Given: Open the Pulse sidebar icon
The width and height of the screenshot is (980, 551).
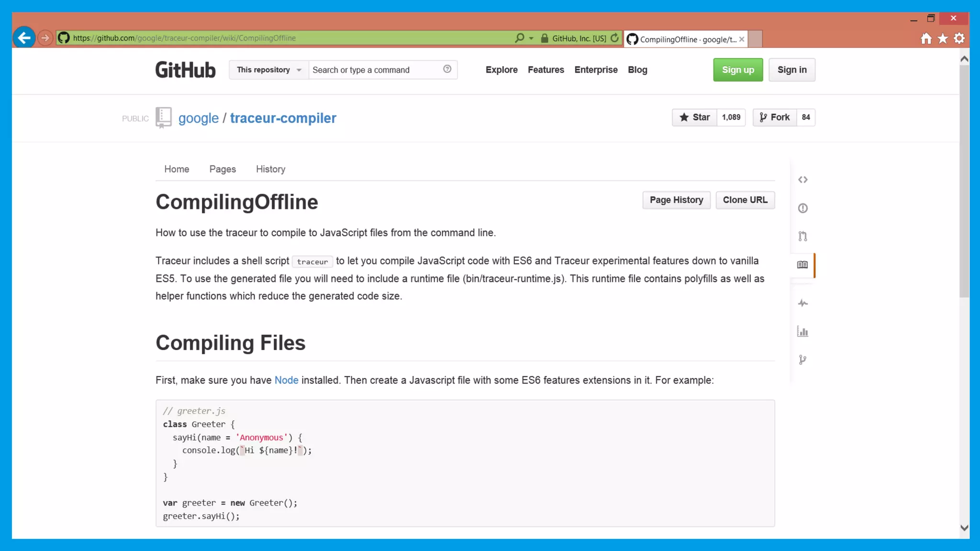Looking at the screenshot, I should click(802, 303).
